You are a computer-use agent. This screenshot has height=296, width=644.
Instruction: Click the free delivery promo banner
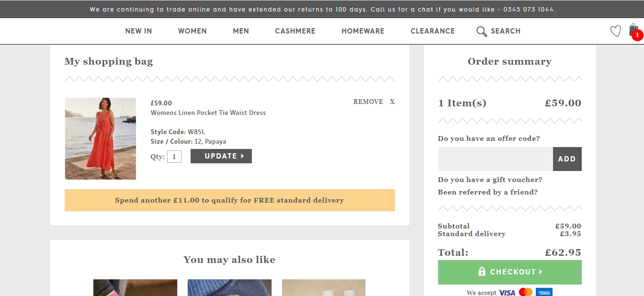click(230, 200)
